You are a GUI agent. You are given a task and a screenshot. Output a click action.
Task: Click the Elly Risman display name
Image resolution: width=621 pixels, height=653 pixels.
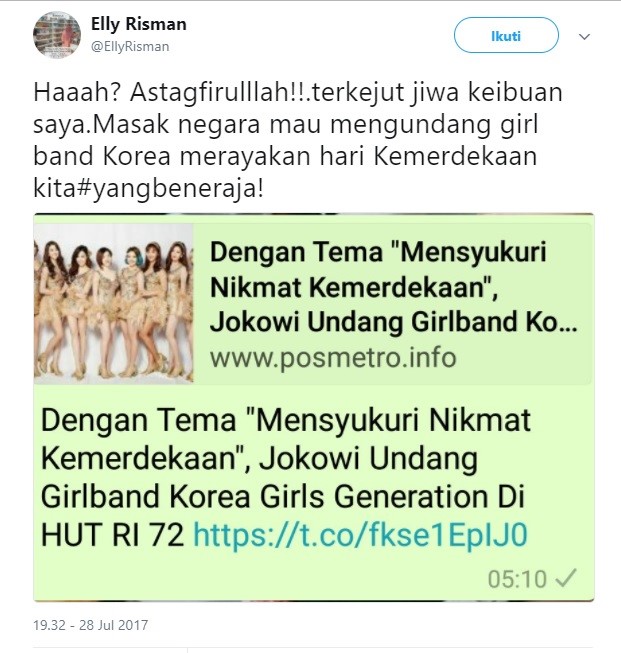(x=139, y=24)
